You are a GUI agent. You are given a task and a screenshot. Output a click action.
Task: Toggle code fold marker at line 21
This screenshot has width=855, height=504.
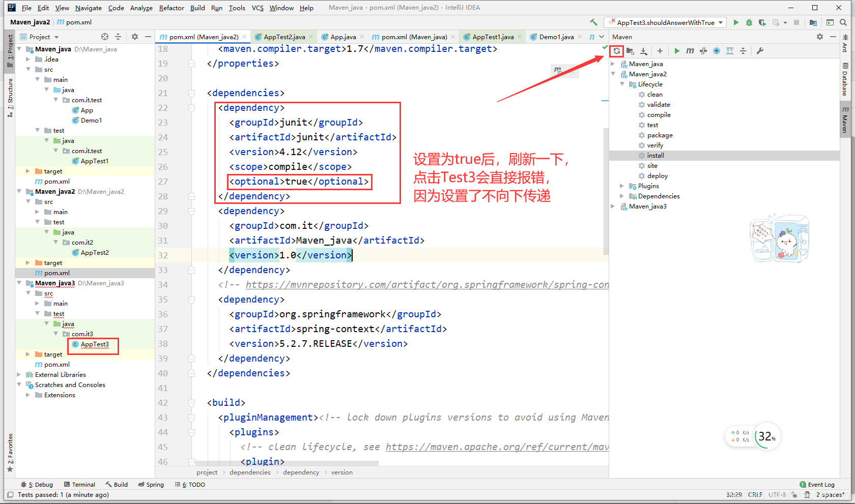click(192, 93)
